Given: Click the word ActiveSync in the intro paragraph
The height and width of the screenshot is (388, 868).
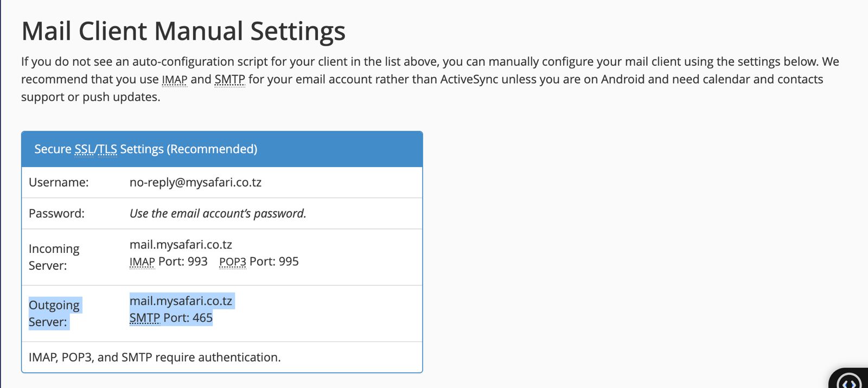Looking at the screenshot, I should [x=469, y=79].
